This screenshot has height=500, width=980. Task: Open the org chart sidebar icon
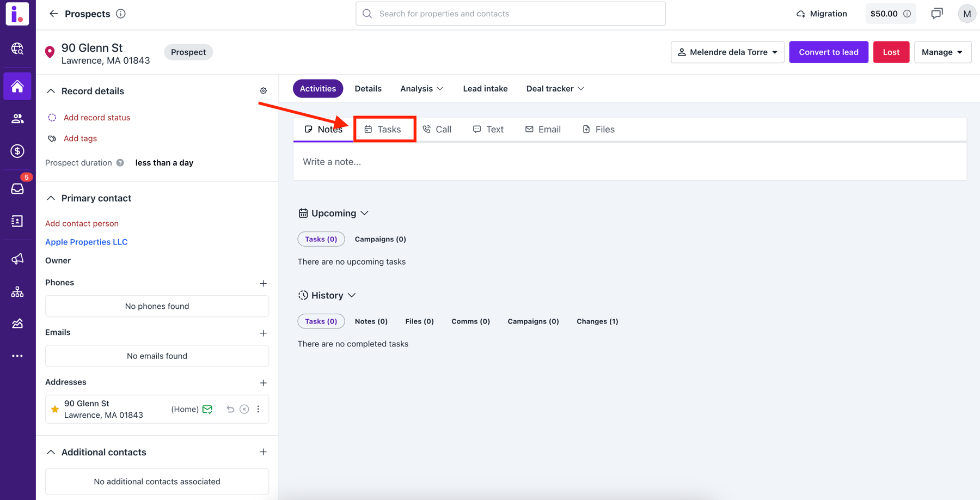tap(17, 292)
